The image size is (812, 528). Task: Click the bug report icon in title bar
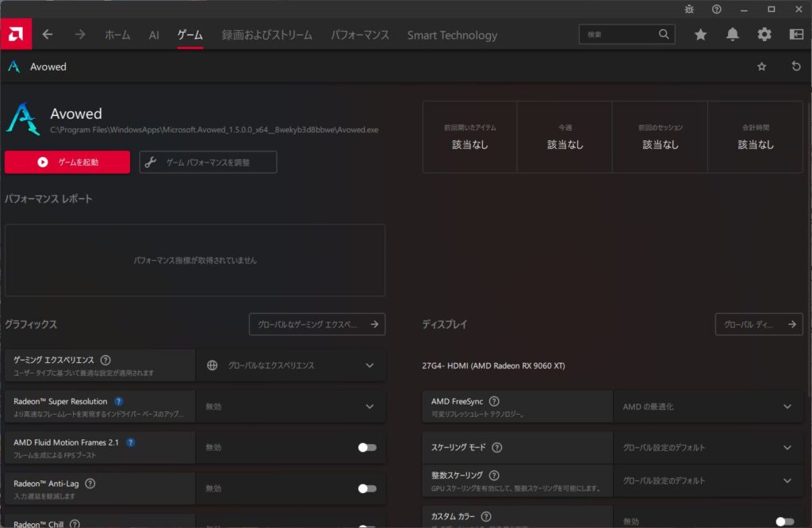pos(689,10)
